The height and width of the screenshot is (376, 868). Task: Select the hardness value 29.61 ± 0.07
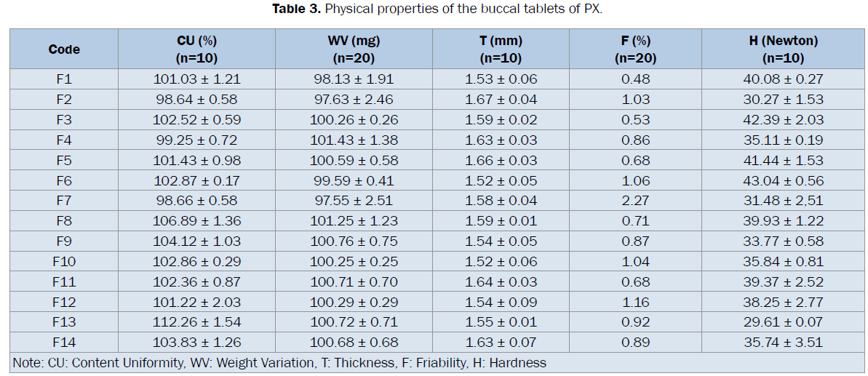pyautogui.click(x=783, y=322)
